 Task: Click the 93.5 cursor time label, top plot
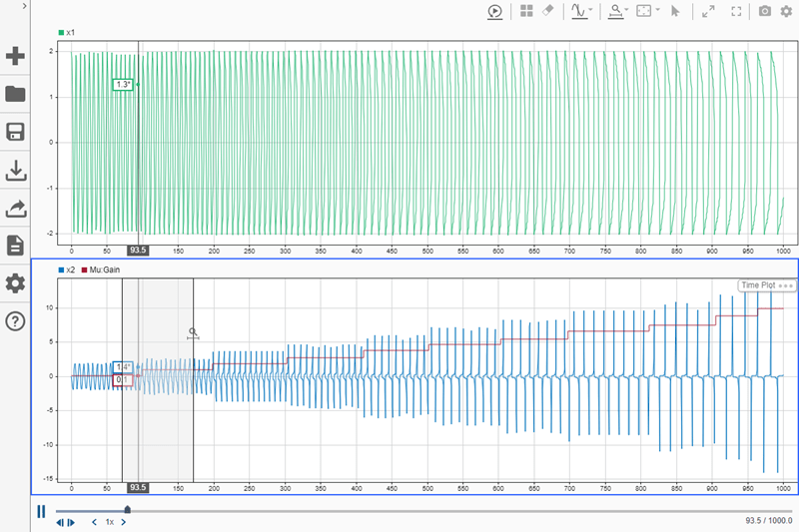point(138,250)
